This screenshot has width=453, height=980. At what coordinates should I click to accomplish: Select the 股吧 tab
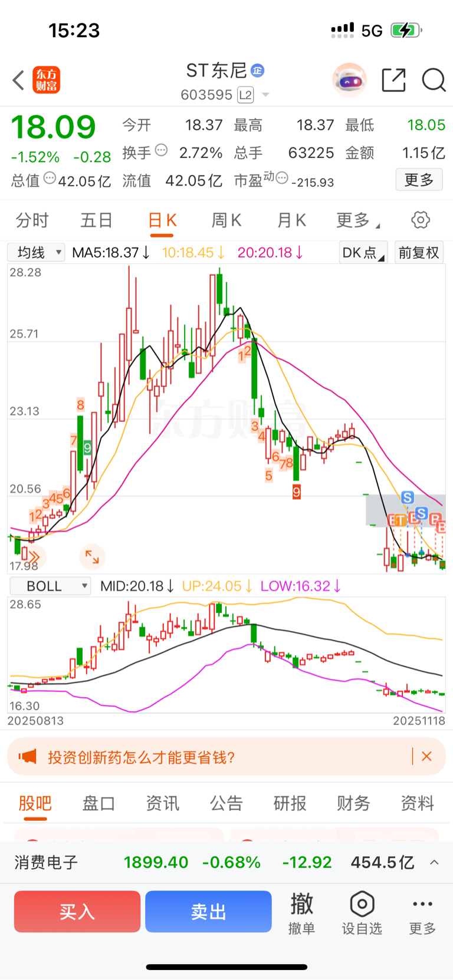[35, 803]
